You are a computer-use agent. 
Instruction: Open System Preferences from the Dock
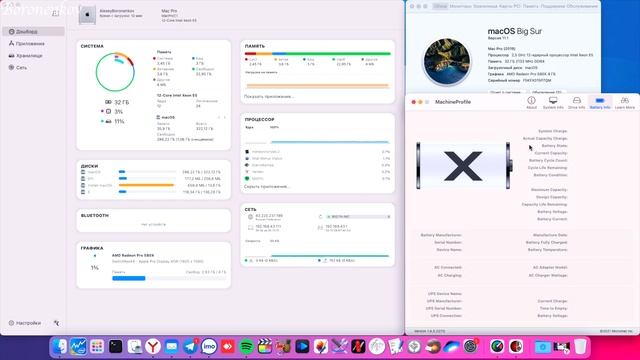(470, 347)
